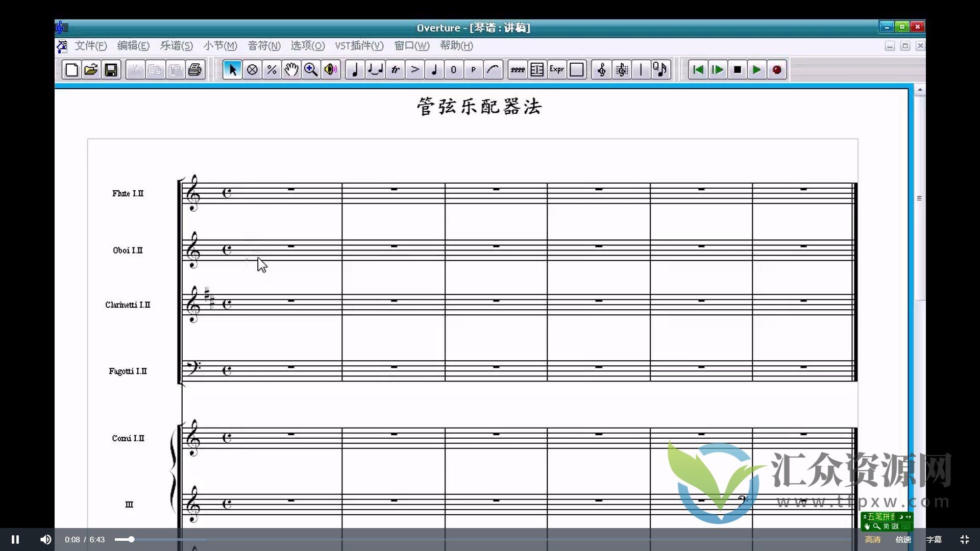Activate the zoom magnifier tool
The image size is (980, 551).
click(311, 70)
